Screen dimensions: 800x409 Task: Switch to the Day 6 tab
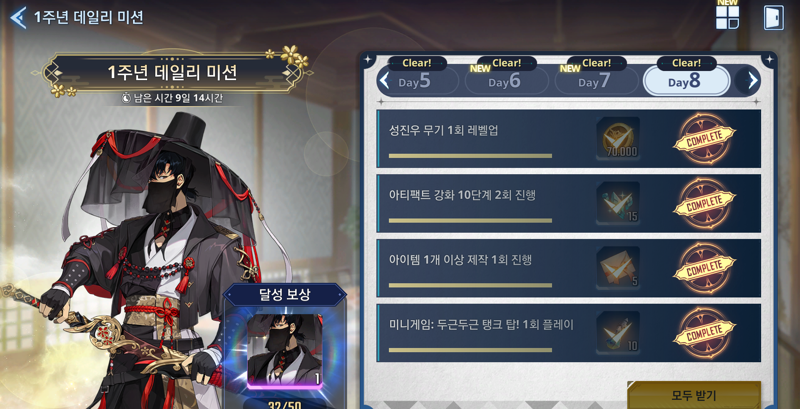507,81
